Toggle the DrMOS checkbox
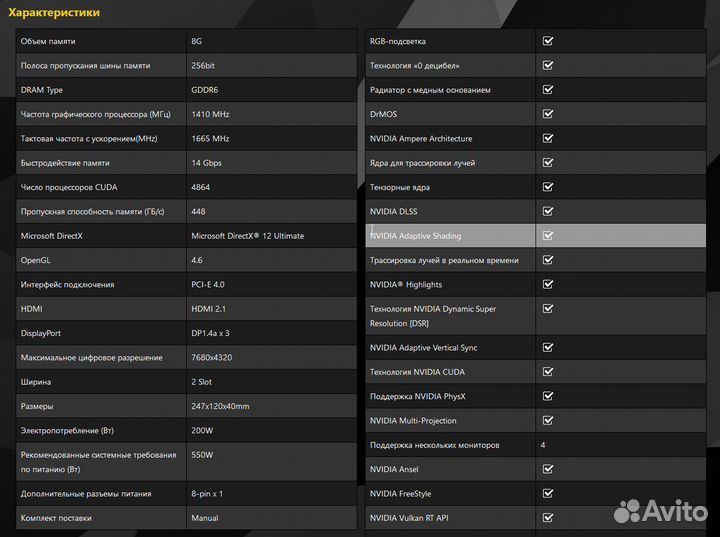 pos(547,114)
